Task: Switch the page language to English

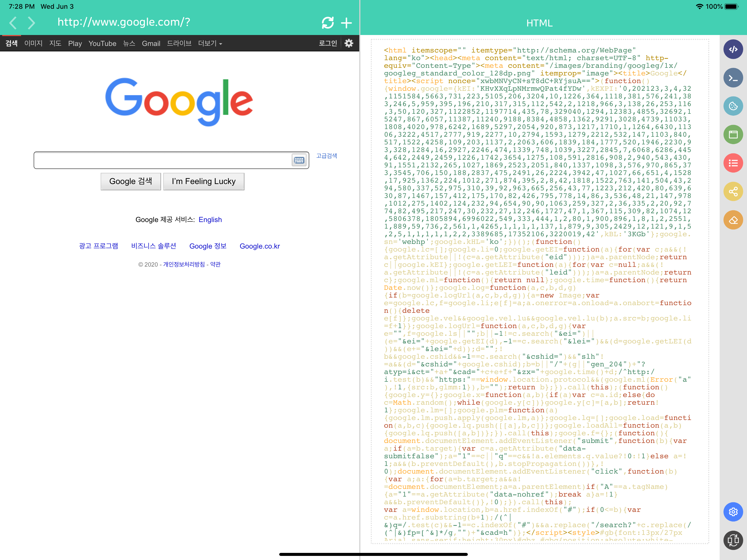Action: click(x=210, y=220)
